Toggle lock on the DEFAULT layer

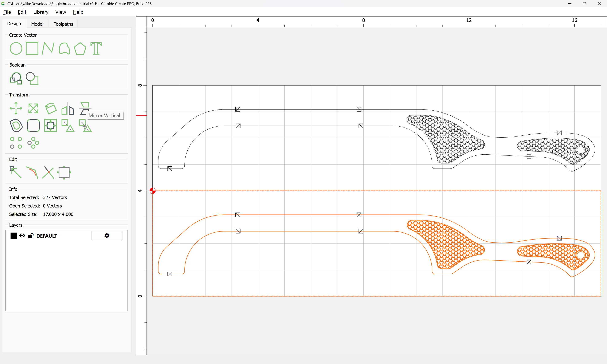(31, 236)
